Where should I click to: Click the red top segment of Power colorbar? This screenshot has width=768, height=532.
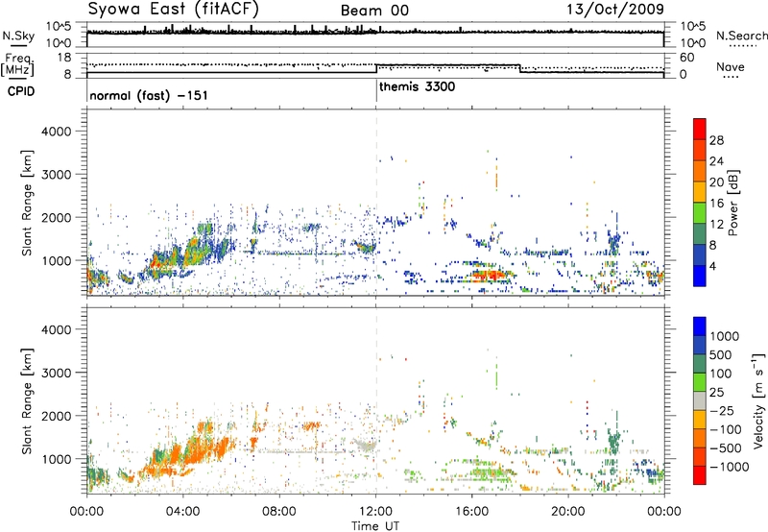click(700, 129)
